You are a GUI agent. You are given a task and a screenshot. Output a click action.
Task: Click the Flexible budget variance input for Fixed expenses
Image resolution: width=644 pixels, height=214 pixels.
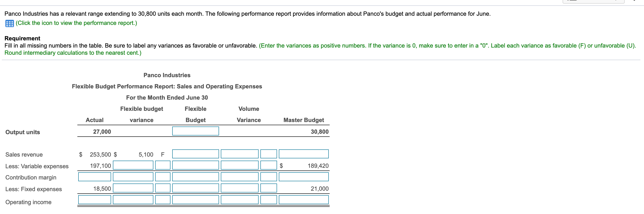click(x=133, y=188)
